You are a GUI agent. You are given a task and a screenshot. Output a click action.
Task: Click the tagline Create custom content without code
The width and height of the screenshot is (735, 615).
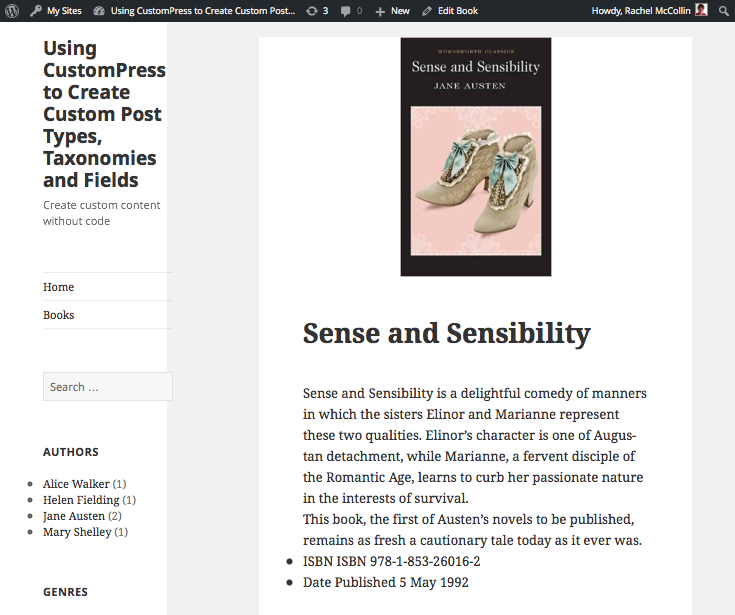click(x=102, y=213)
